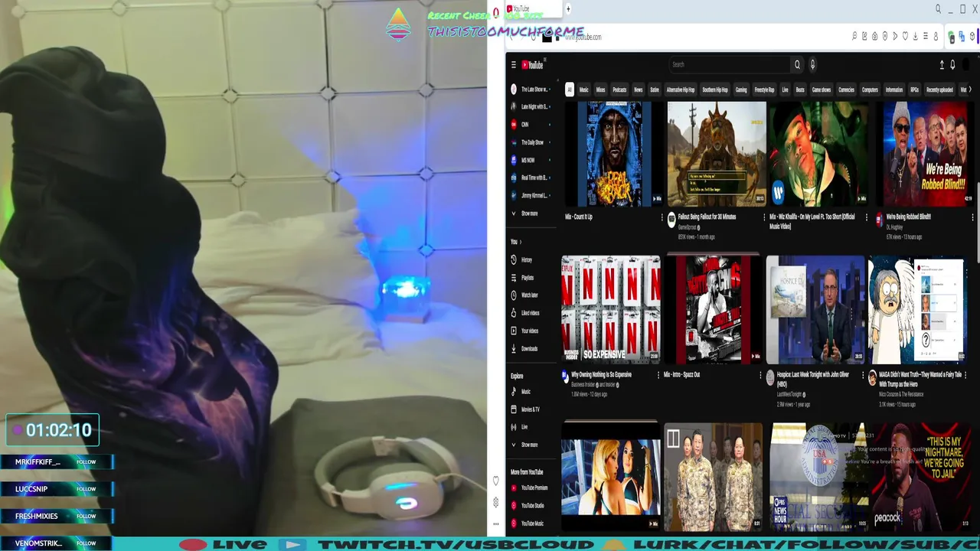The width and height of the screenshot is (980, 551).
Task: Open Liked videos in sidebar
Action: [x=529, y=313]
